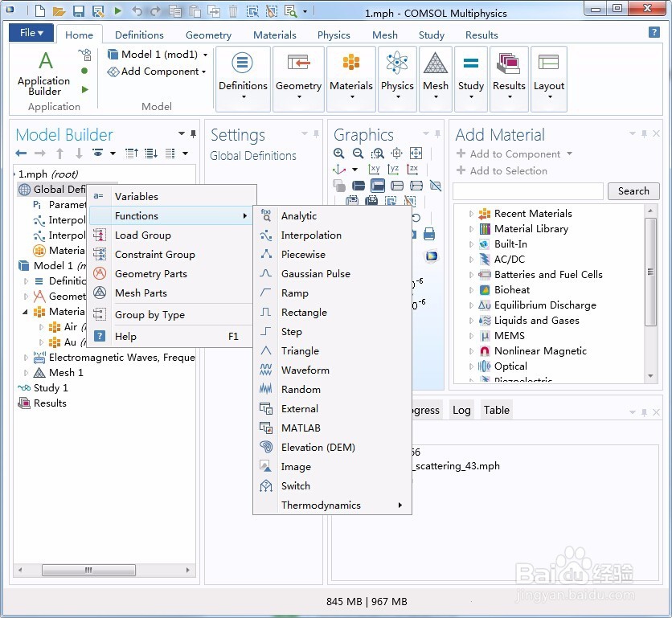Open Definitions ribbon button
This screenshot has height=618, width=672.
tap(243, 79)
